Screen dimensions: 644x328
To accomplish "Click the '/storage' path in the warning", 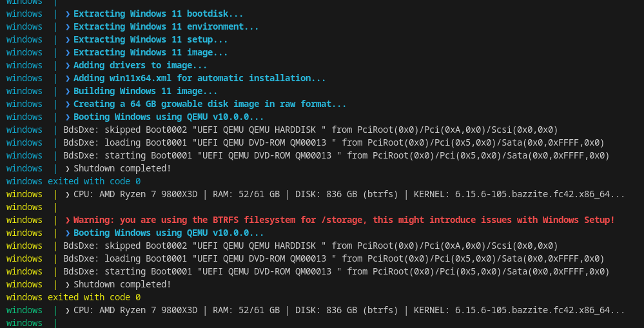I will pos(342,220).
